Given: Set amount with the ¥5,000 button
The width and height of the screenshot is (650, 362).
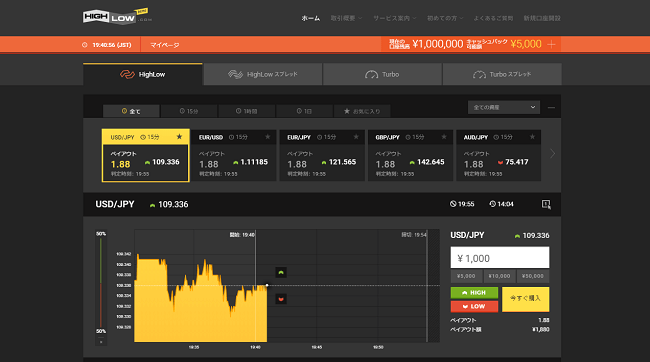Looking at the screenshot, I should (x=466, y=276).
